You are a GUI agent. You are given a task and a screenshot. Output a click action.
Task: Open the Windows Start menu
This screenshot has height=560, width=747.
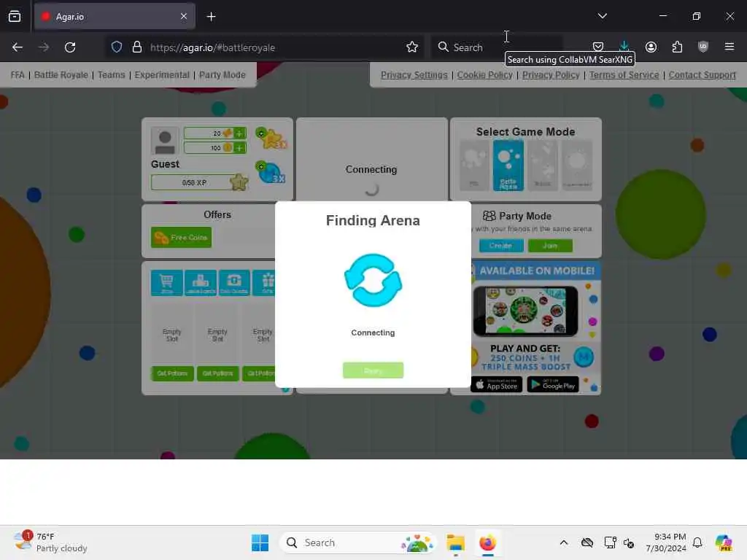pyautogui.click(x=260, y=542)
